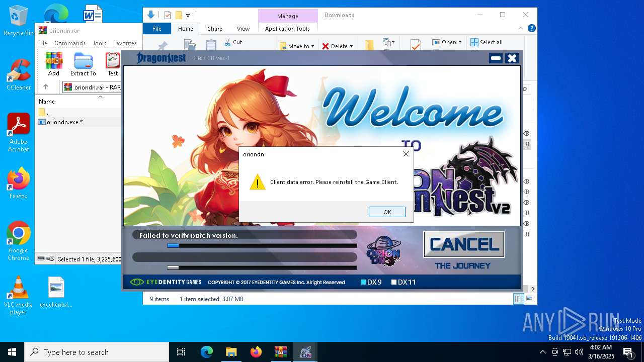
Task: Show hidden tray icons chevron
Action: point(542,352)
